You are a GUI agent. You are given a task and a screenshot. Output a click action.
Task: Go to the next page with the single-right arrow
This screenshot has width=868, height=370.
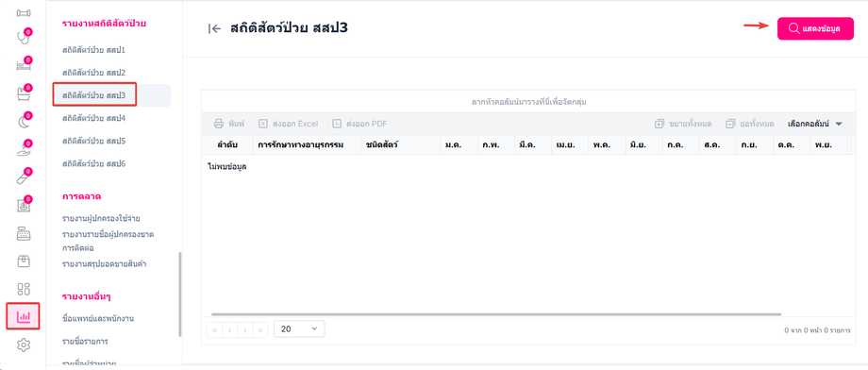click(244, 330)
